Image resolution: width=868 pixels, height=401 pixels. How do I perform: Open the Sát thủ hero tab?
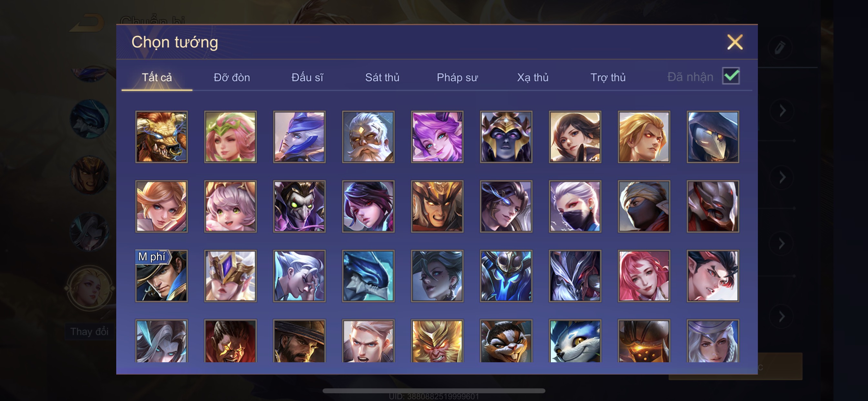[382, 77]
